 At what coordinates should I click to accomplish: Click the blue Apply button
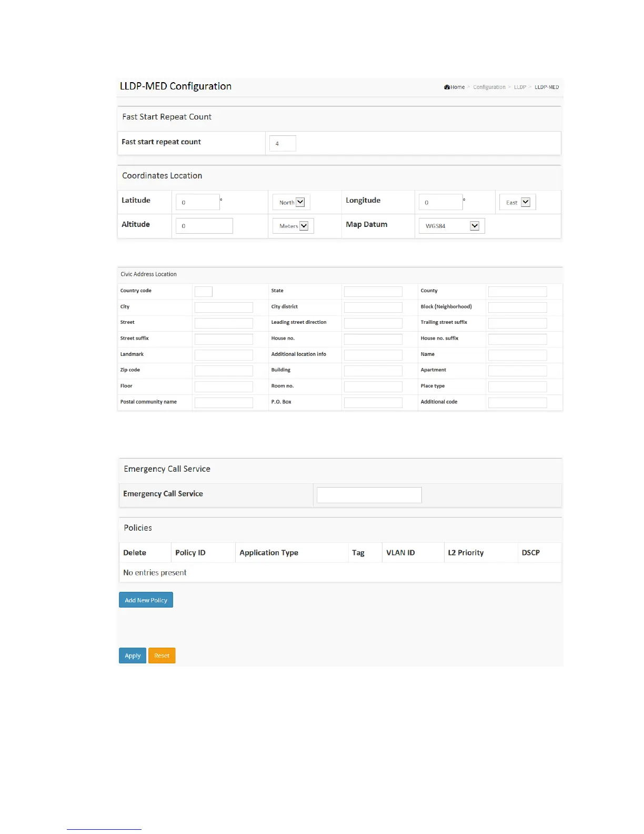pyautogui.click(x=133, y=656)
